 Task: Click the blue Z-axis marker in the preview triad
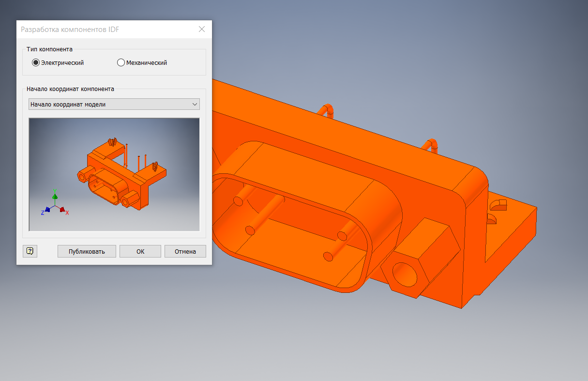click(x=47, y=210)
